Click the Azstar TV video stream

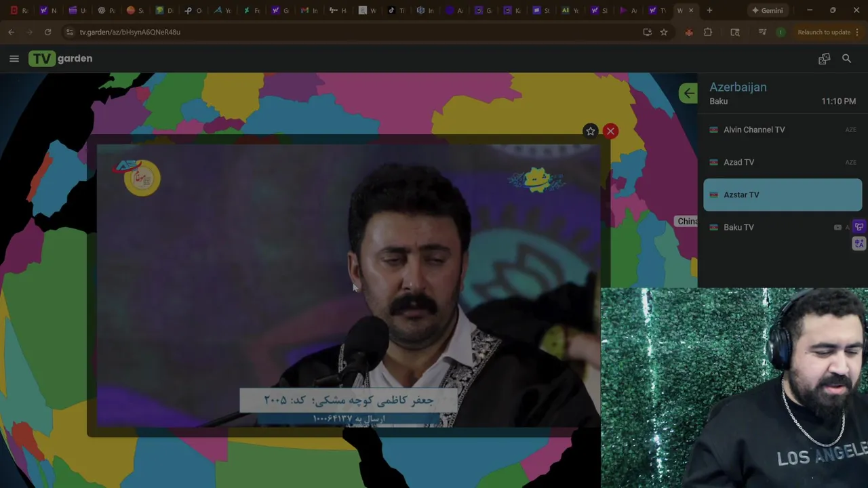click(349, 286)
